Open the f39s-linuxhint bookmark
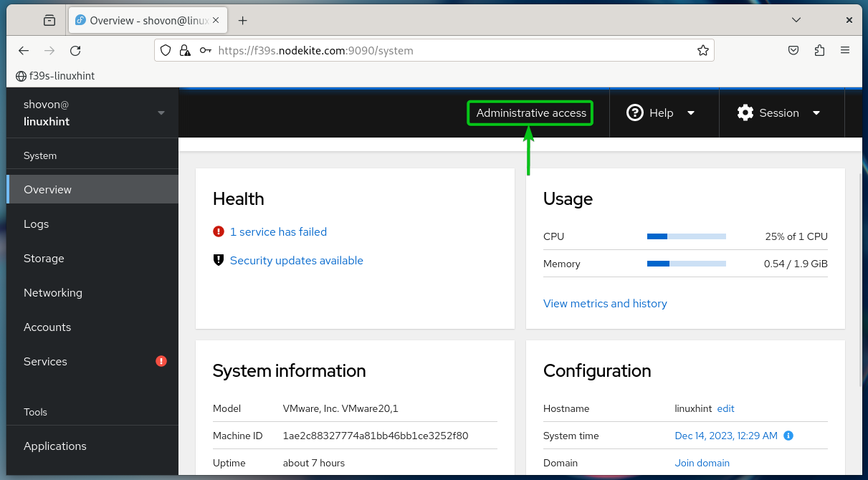Image resolution: width=868 pixels, height=480 pixels. pyautogui.click(x=55, y=76)
